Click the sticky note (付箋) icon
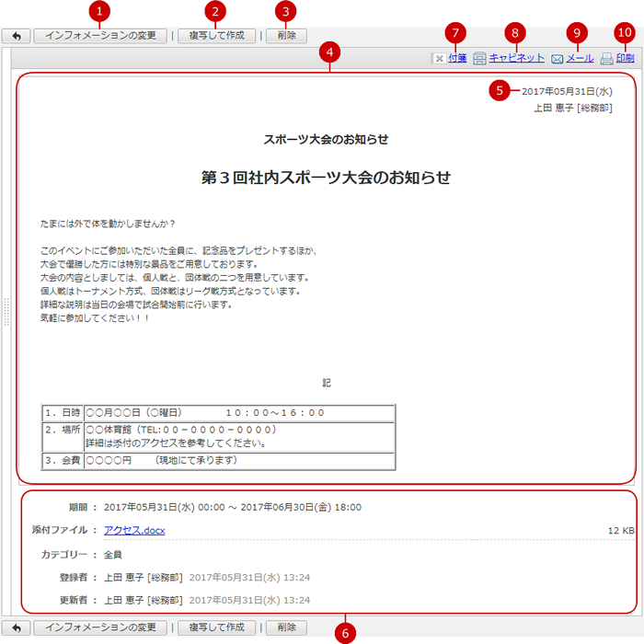The image size is (644, 644). 439,58
